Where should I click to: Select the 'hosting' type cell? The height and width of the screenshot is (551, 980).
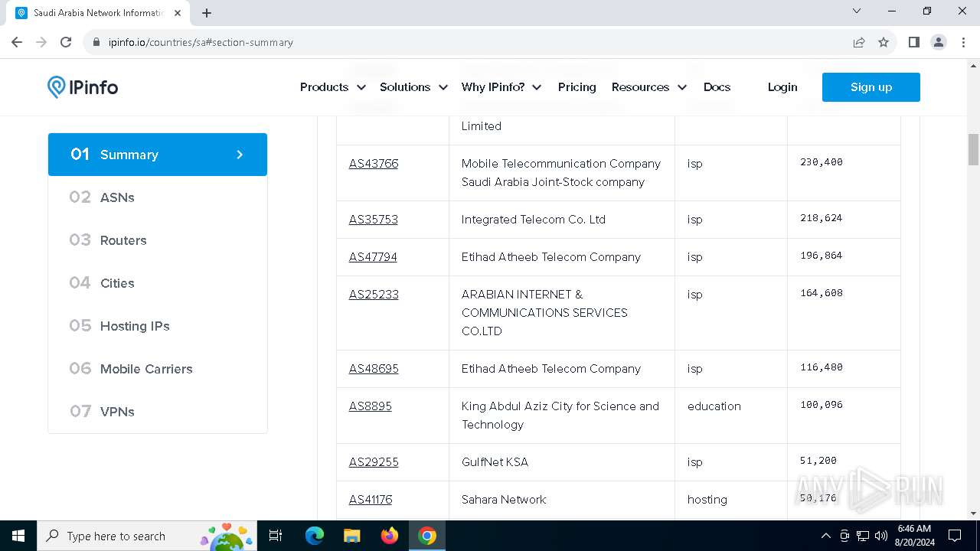pos(707,500)
